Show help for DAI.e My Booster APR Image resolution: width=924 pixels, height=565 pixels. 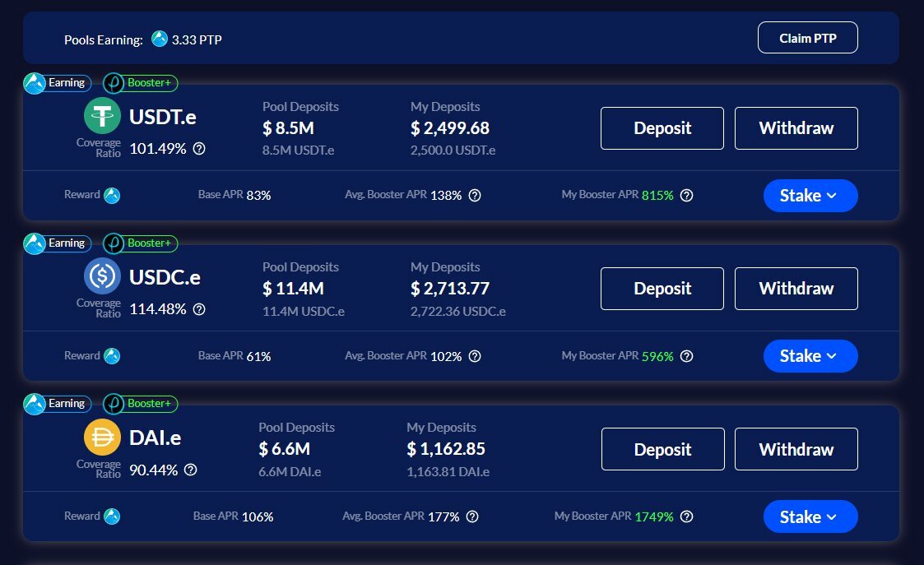point(686,516)
